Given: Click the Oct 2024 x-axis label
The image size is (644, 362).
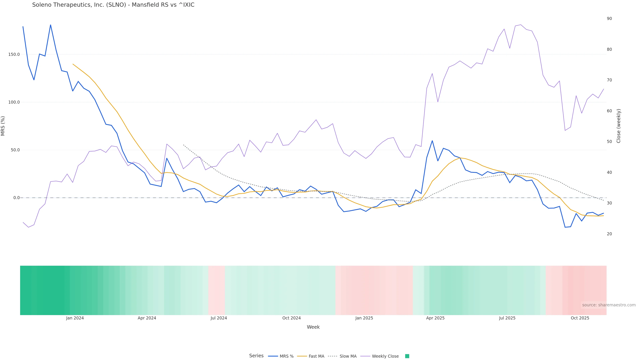Looking at the screenshot, I should tap(291, 318).
